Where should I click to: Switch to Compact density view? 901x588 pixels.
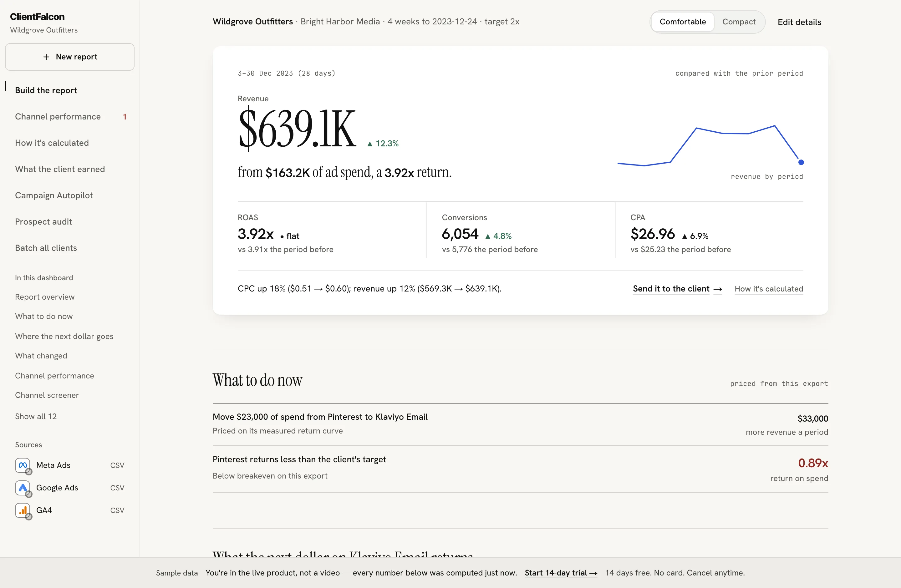pos(739,22)
